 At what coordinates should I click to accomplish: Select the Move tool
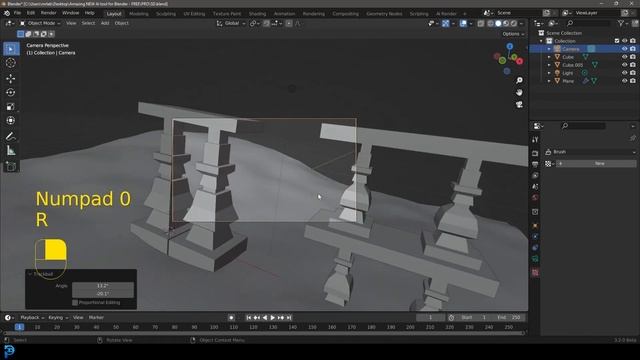pos(11,78)
